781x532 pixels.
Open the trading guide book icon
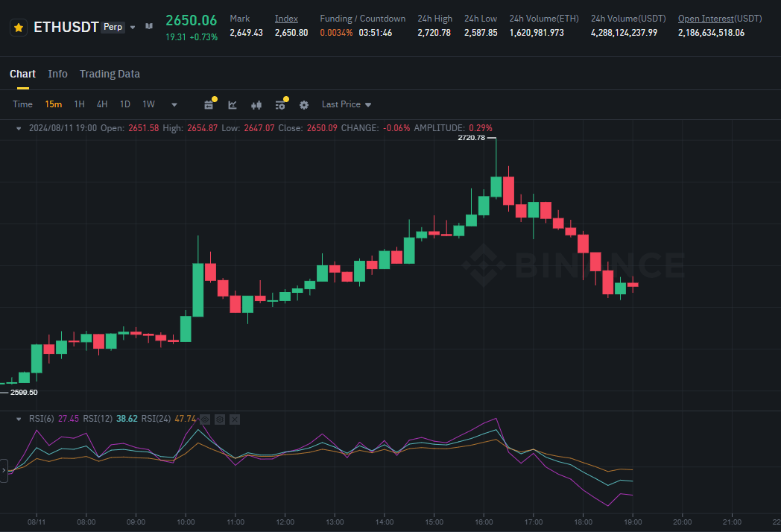click(149, 27)
